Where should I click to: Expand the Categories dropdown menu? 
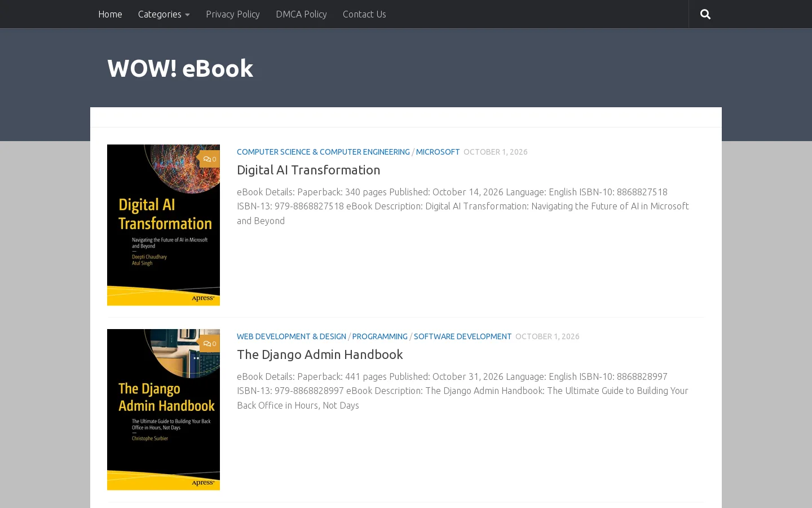point(164,14)
